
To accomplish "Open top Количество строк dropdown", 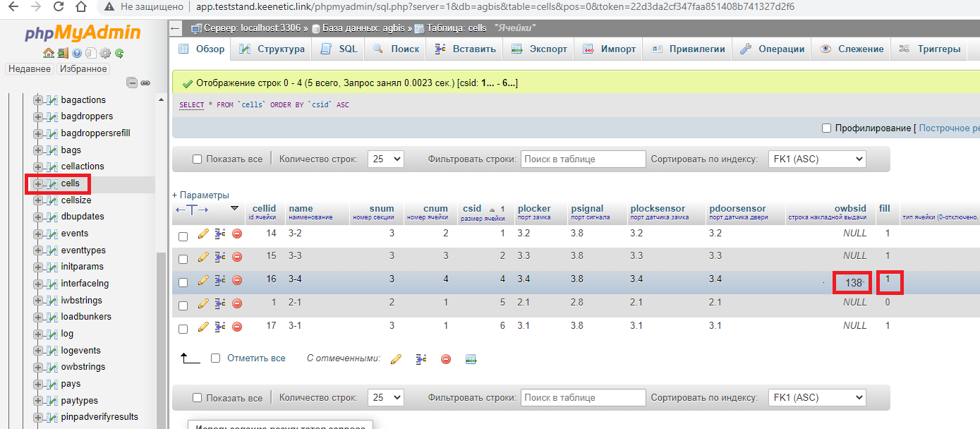I will click(x=386, y=159).
